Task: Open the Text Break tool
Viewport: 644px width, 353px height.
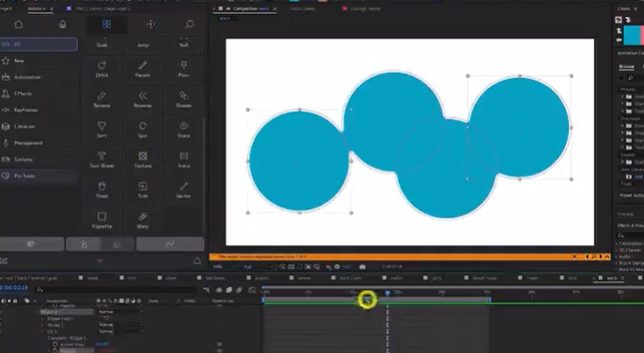Action: tap(102, 160)
